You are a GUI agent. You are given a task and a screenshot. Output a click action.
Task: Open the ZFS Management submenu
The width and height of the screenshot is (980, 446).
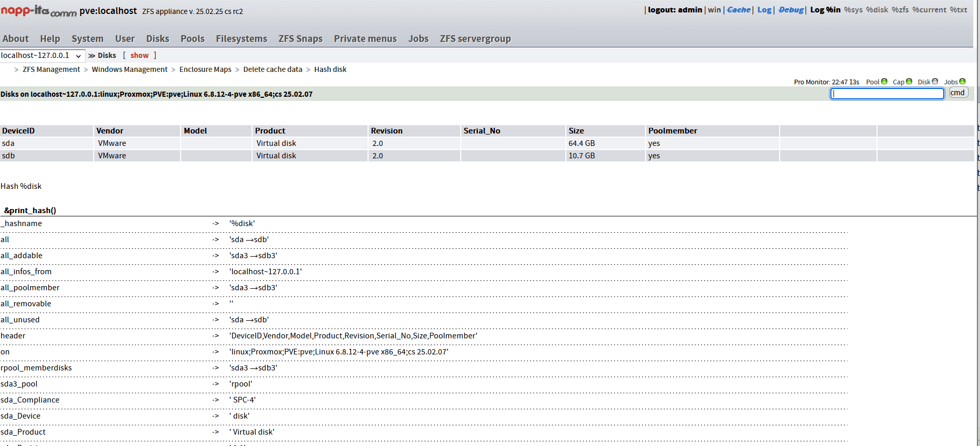(x=51, y=69)
